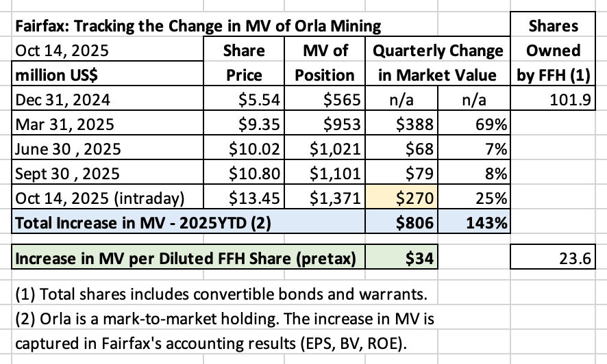Select the footnote about convertible bonds and warrants

coord(221,294)
